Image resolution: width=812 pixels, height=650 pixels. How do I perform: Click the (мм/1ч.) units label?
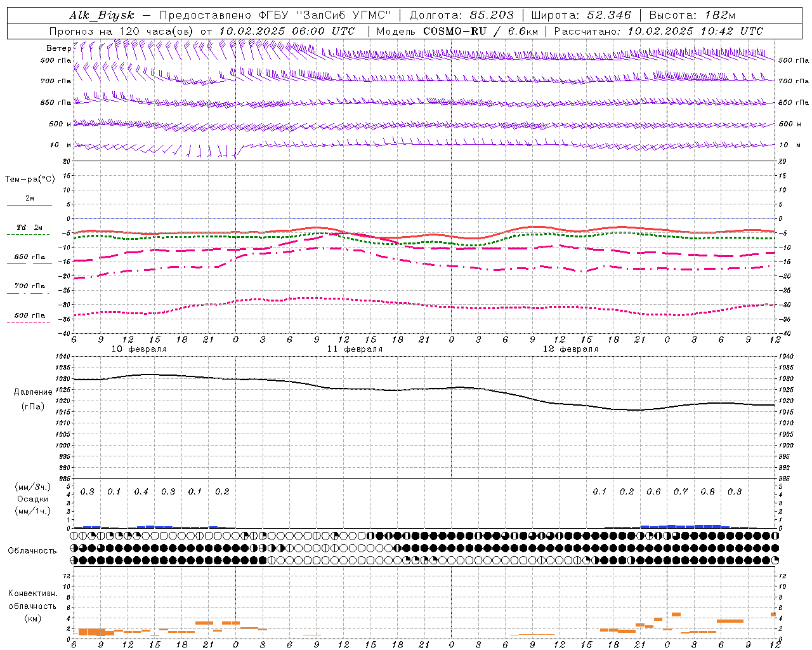tap(33, 511)
